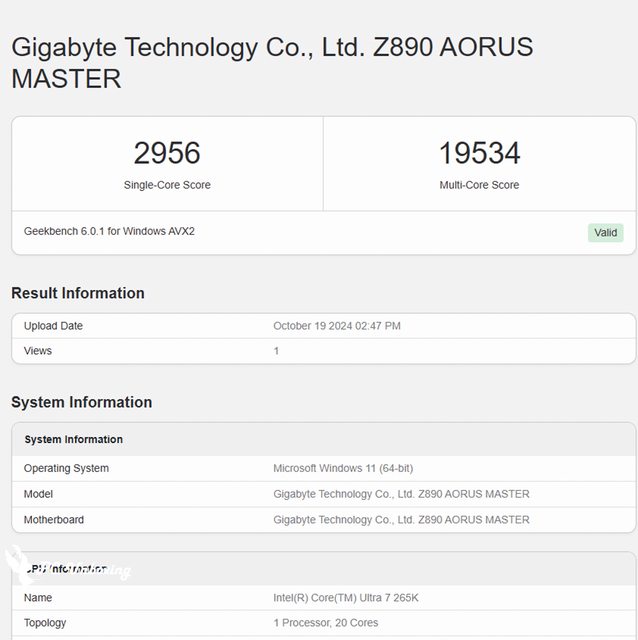Click the Upload Date row label
Viewport: 638px width, 640px height.
[x=53, y=326]
